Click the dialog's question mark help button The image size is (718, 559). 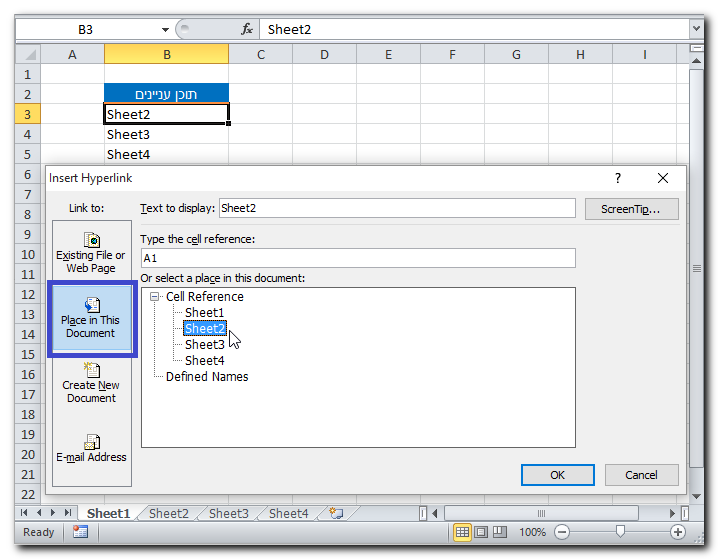point(618,178)
